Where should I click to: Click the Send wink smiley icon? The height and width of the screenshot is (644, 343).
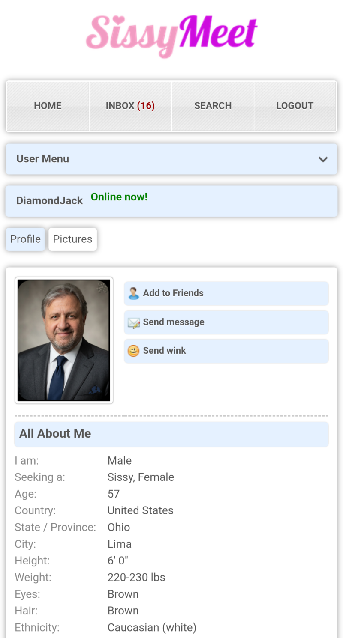tap(134, 351)
